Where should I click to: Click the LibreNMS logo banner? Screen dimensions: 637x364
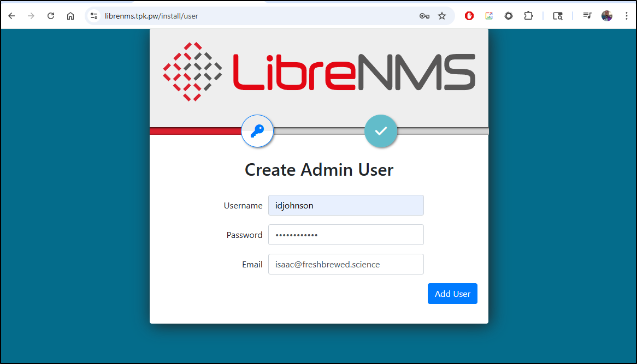click(319, 72)
